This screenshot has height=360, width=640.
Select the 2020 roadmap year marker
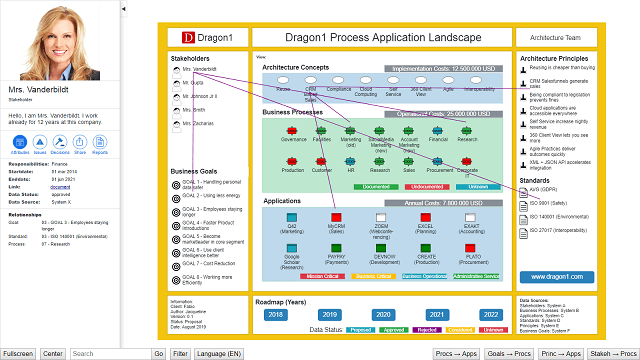tap(383, 315)
